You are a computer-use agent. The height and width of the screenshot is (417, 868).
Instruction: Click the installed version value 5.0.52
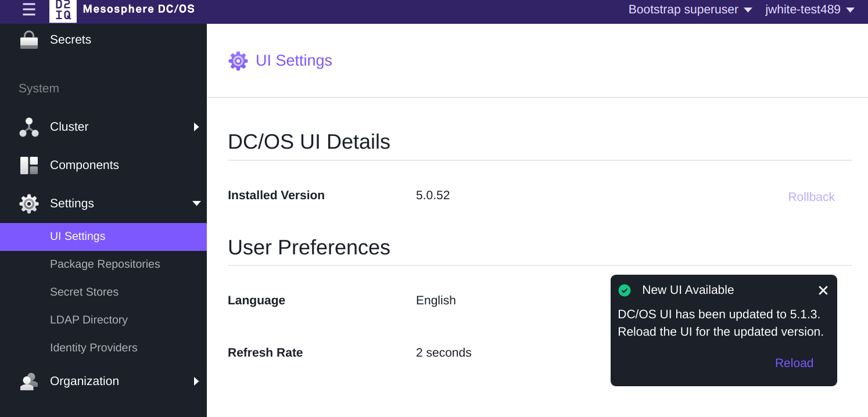[x=433, y=195]
